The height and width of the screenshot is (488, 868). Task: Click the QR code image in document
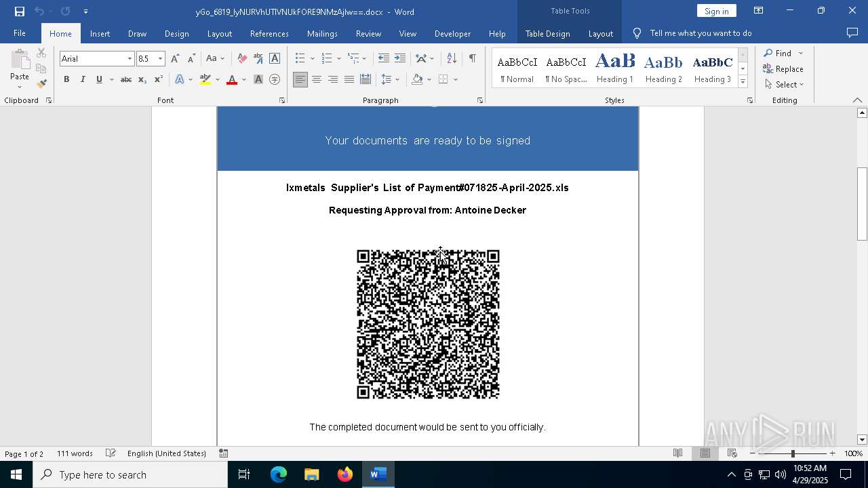[x=428, y=324]
